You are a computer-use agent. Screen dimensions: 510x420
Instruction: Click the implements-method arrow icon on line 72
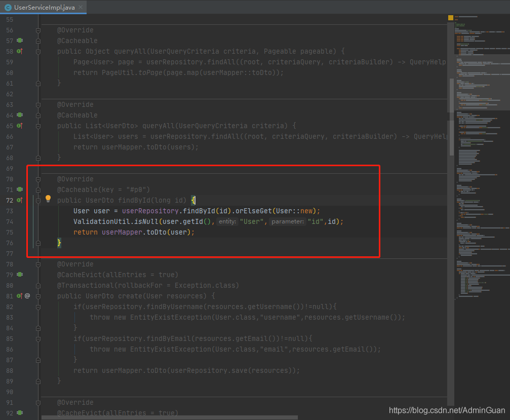[x=20, y=200]
